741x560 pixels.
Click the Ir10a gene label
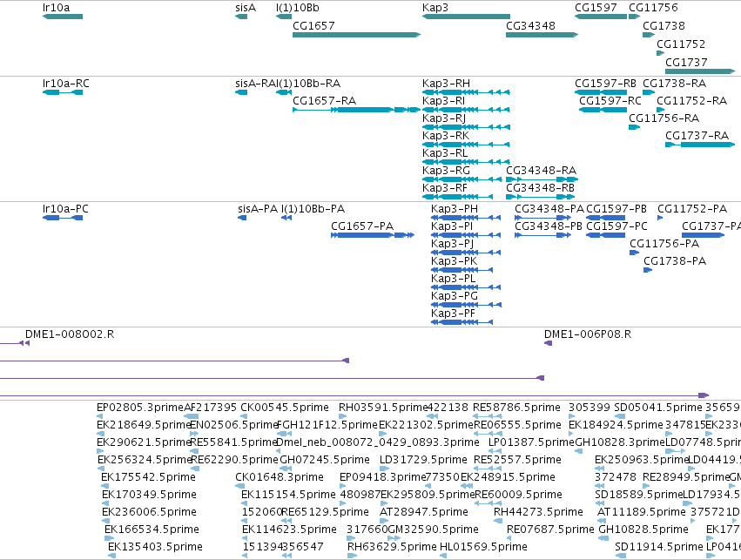pos(56,8)
